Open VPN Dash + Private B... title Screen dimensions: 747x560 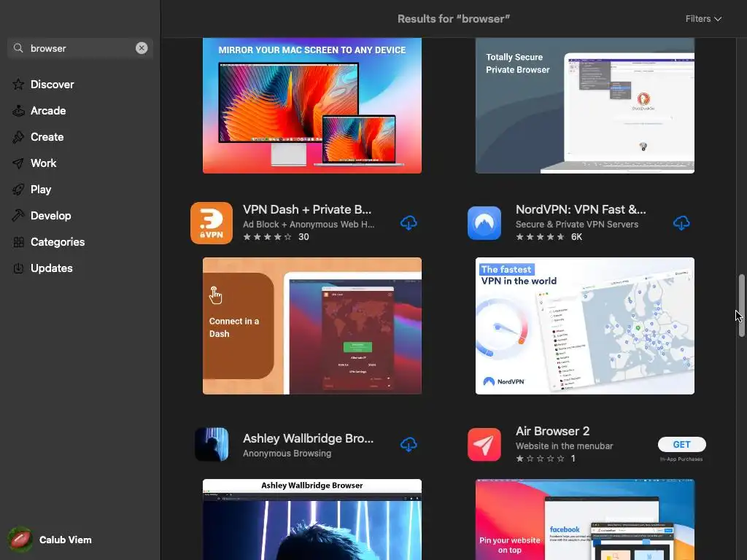pos(307,209)
